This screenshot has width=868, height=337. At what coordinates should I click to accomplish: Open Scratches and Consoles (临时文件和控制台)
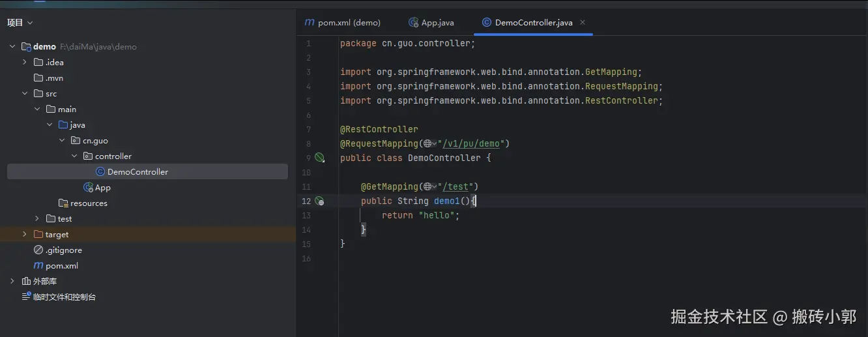tap(64, 297)
